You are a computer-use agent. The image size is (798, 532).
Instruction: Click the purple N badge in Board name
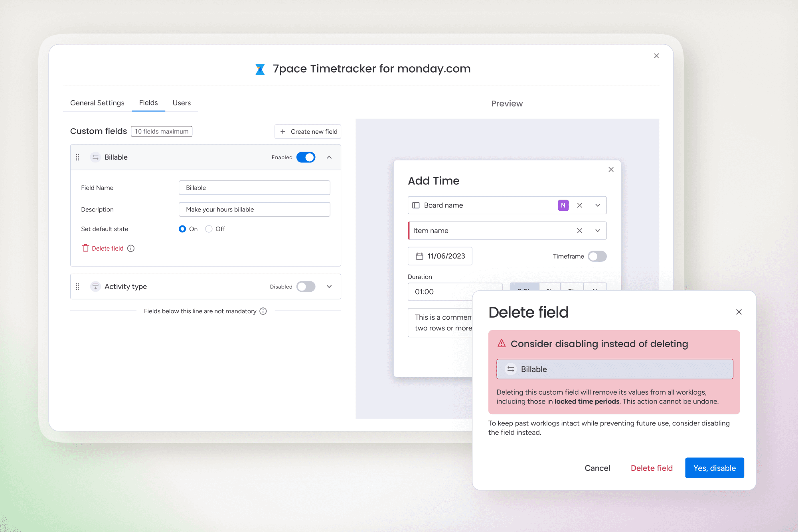pyautogui.click(x=563, y=205)
